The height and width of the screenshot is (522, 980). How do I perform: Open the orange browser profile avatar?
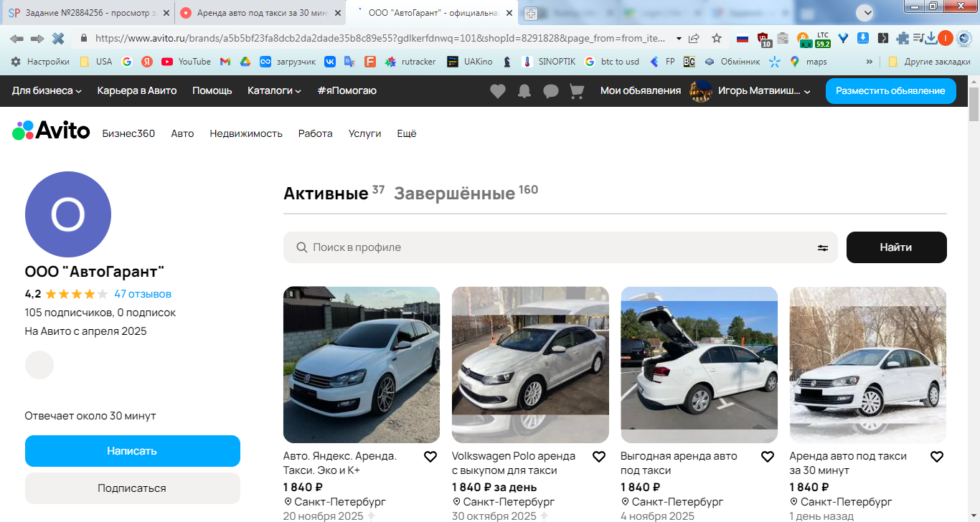[946, 38]
